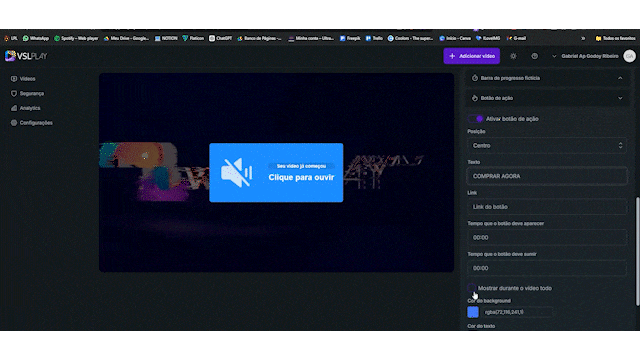This screenshot has height=360, width=640.
Task: Toggle the light/dark theme sun icon
Action: [x=513, y=56]
